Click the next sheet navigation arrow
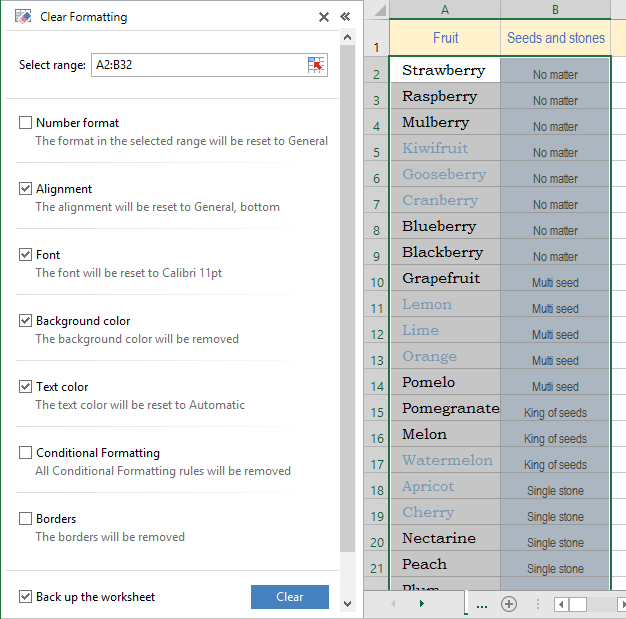626x619 pixels. (422, 603)
